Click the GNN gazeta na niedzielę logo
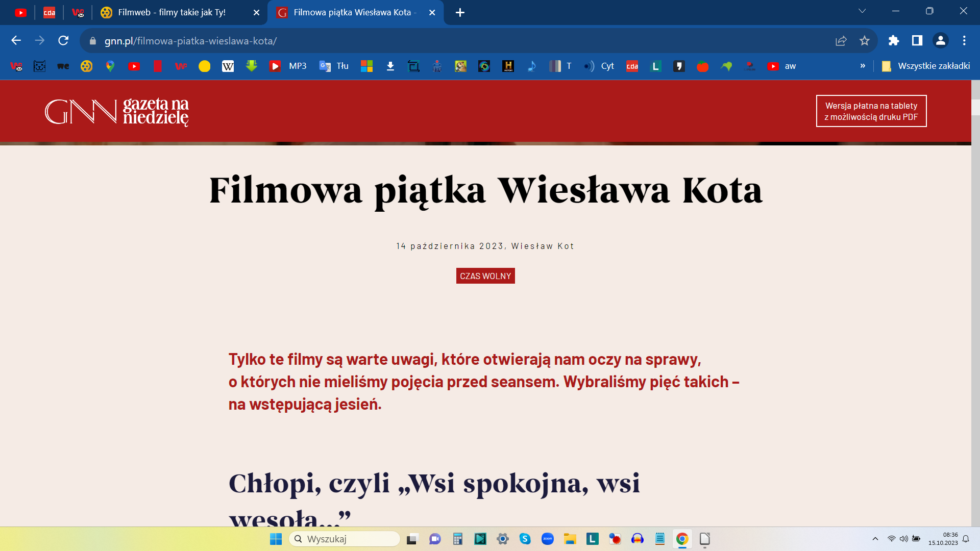Image resolution: width=980 pixels, height=551 pixels. pos(117,111)
